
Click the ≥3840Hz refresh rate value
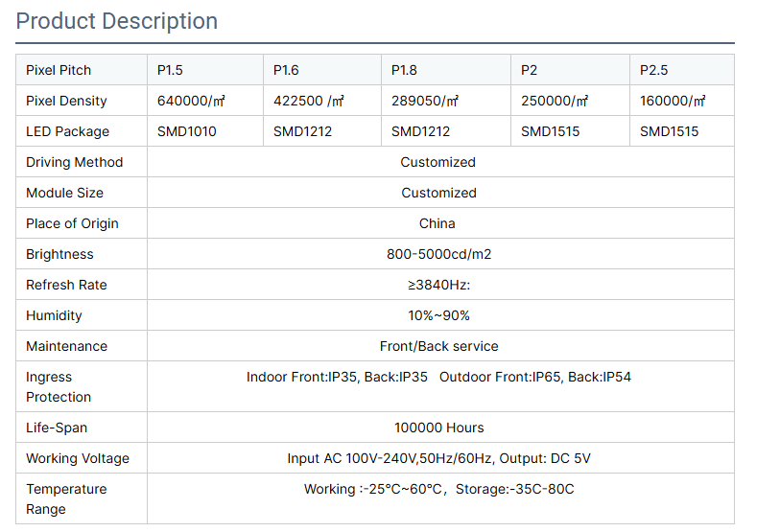tap(438, 285)
